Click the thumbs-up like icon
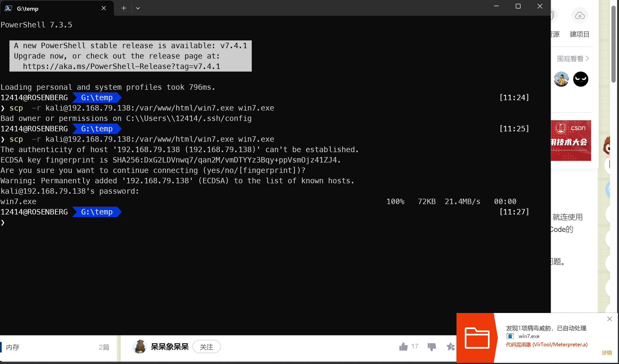619x364 pixels. pyautogui.click(x=403, y=347)
